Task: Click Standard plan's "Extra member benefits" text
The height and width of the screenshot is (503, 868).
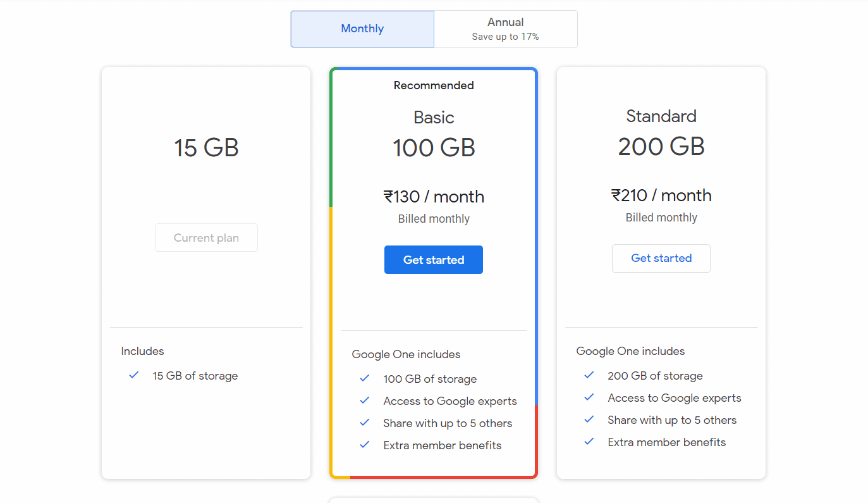Action: tap(667, 442)
